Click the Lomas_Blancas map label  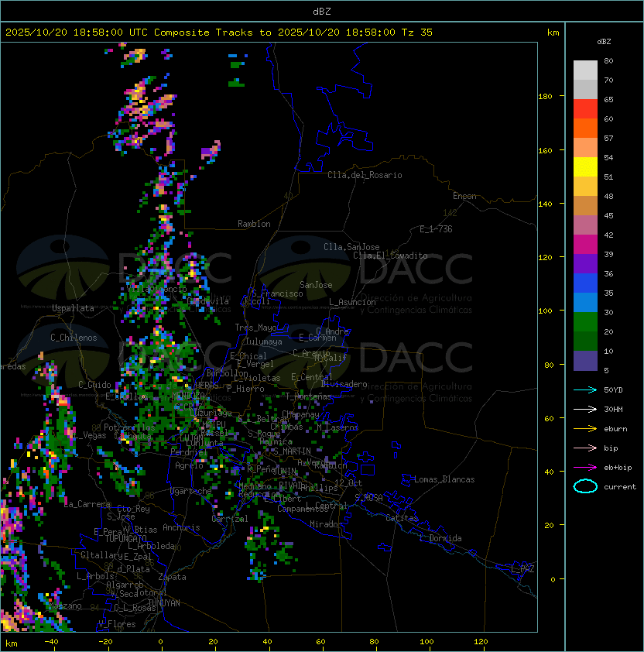(x=444, y=479)
